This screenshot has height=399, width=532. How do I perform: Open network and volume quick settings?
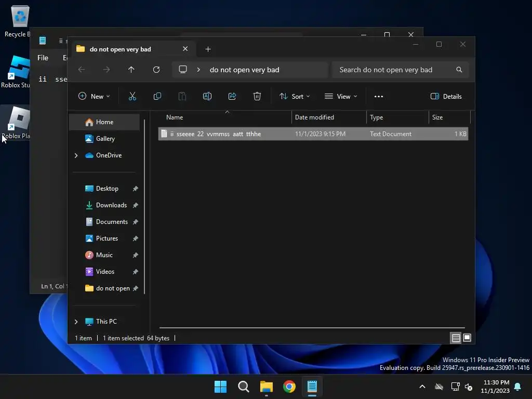click(x=462, y=387)
